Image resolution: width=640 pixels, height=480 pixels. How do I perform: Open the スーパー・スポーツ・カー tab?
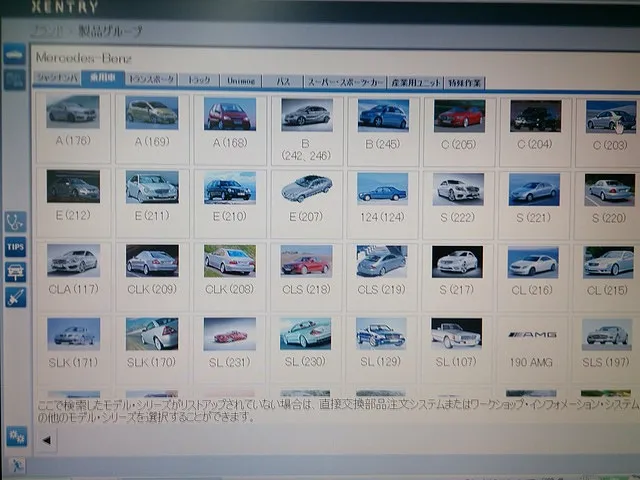click(x=345, y=82)
